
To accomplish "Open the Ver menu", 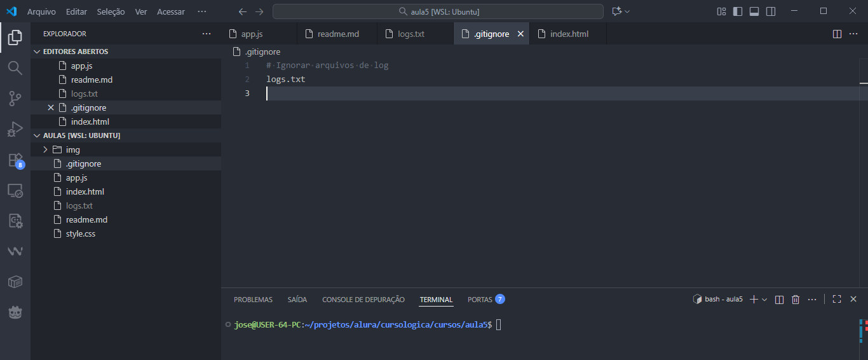I will [x=141, y=11].
